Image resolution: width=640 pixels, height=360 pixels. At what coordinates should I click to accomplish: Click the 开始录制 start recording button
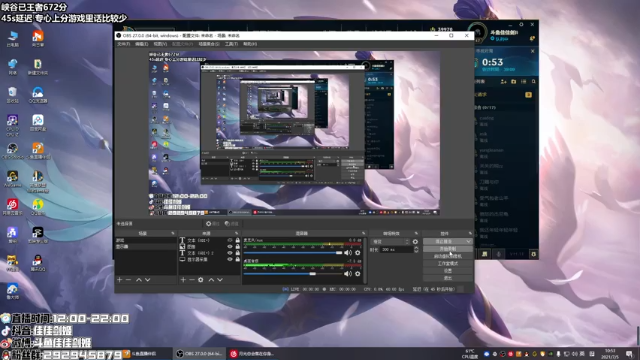pyautogui.click(x=448, y=249)
